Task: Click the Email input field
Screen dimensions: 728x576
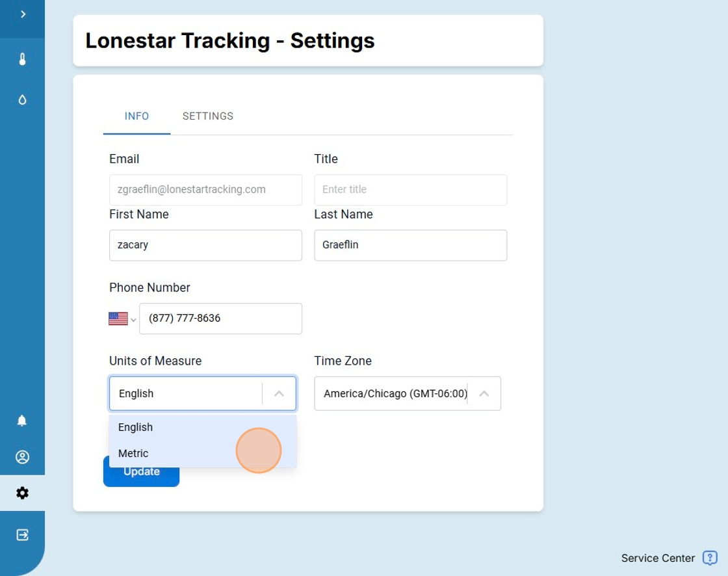Action: 205,190
